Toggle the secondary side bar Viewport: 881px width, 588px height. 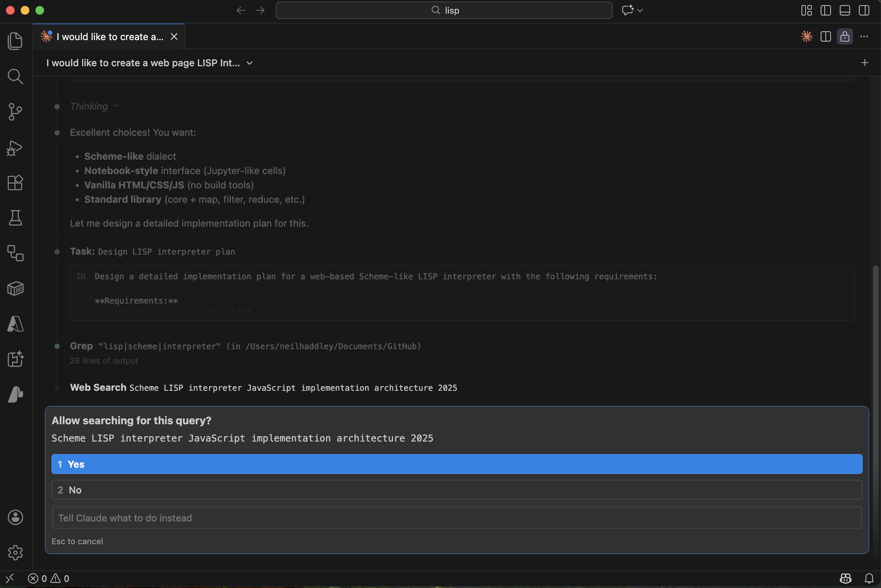[864, 10]
